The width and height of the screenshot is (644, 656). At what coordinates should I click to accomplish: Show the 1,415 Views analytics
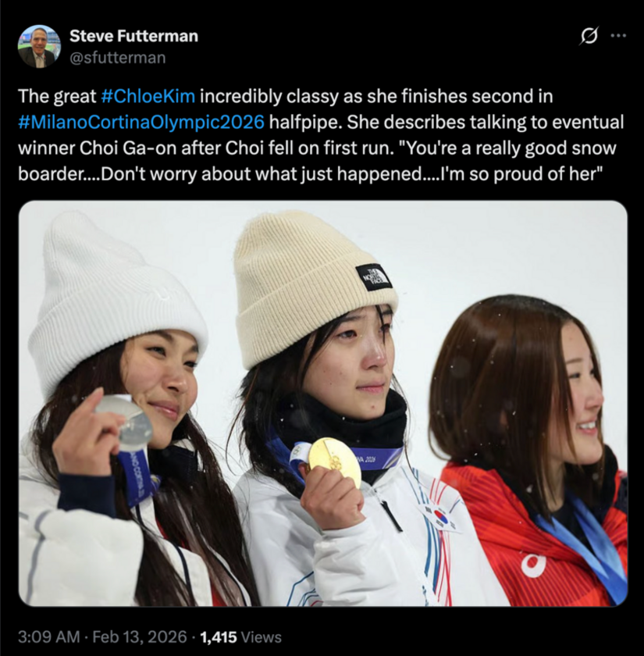point(240,637)
